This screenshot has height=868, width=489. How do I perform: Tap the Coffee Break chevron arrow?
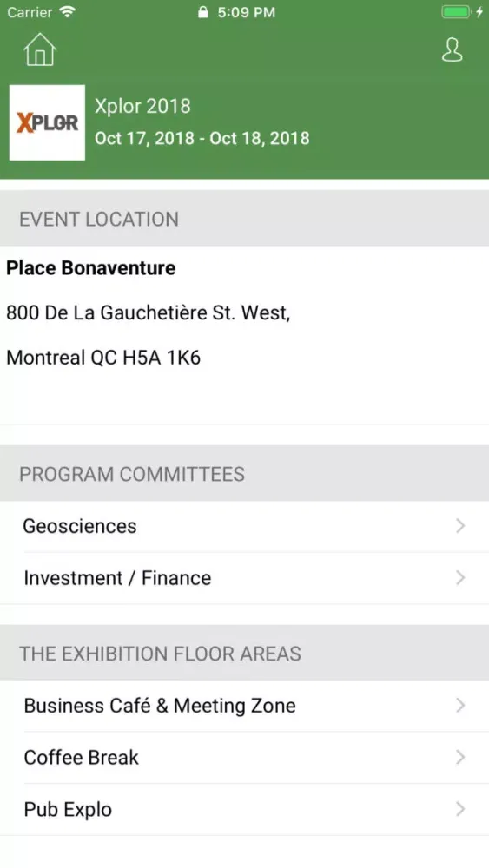(460, 757)
